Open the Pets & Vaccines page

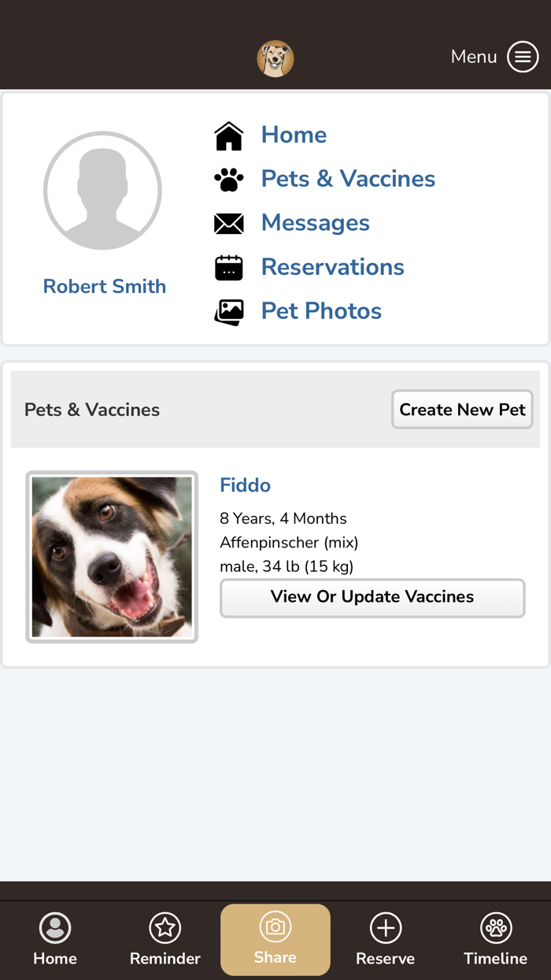coord(348,179)
